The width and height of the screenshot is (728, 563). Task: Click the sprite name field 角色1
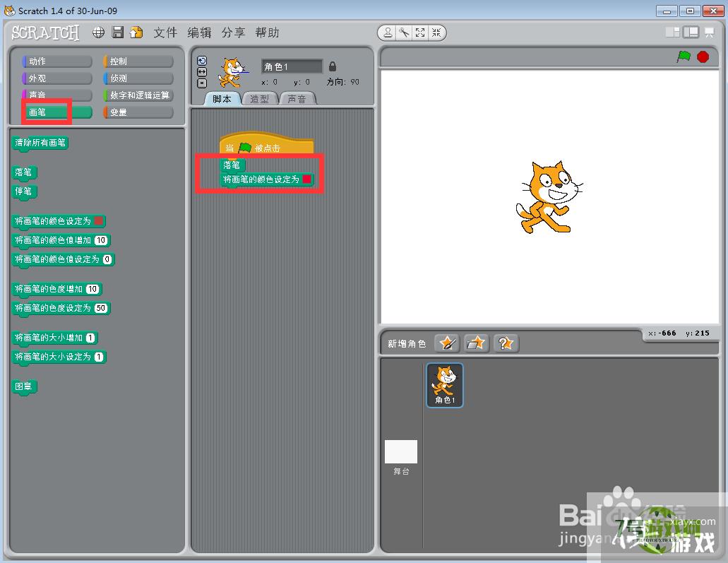292,66
